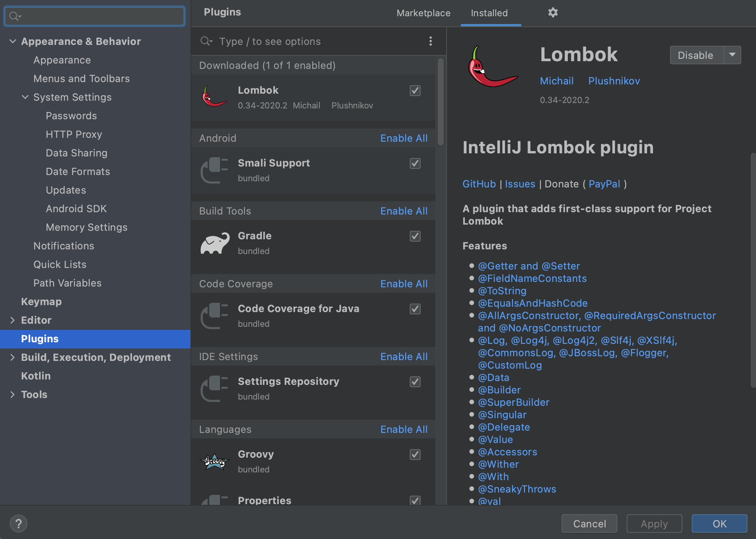Click the Help question mark button
The image size is (756, 539).
coord(18,524)
